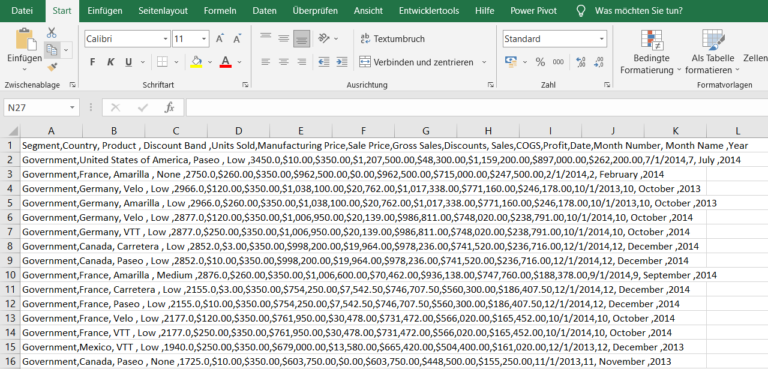768x369 pixels.
Task: Open Ausrichtung dialog launcher
Action: (490, 85)
